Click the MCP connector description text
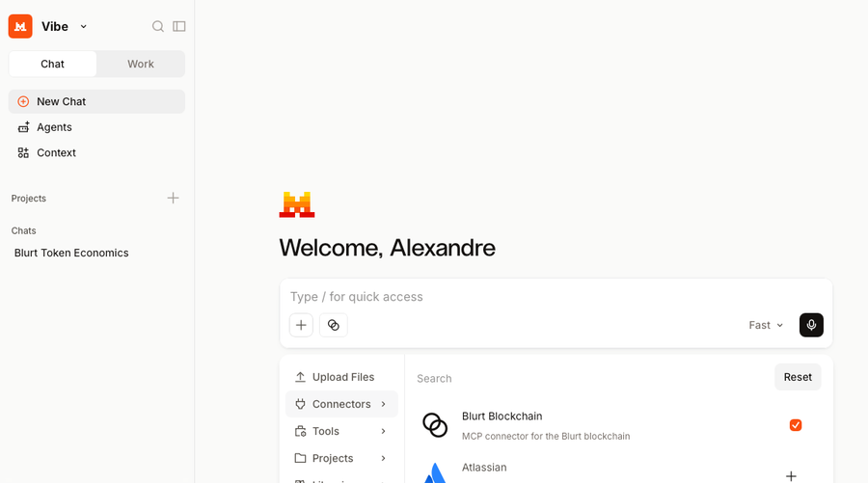This screenshot has width=868, height=483. 546,437
